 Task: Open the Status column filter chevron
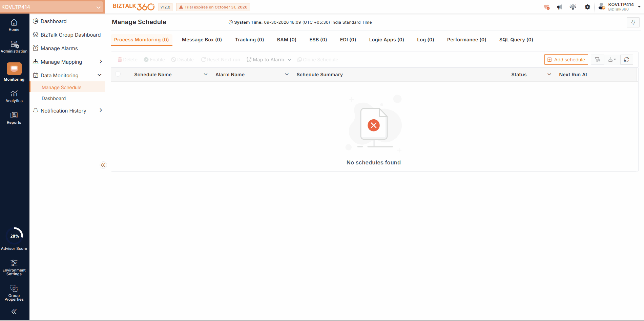[549, 74]
